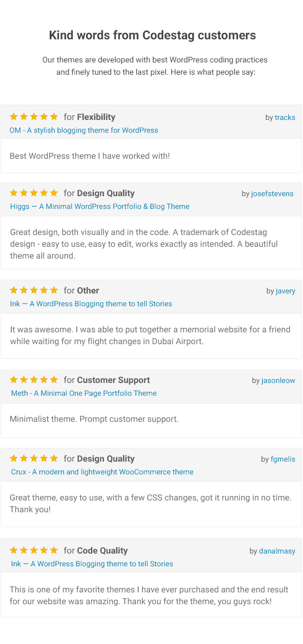Open danalmasy's profile link
This screenshot has height=644, width=303.
(277, 551)
